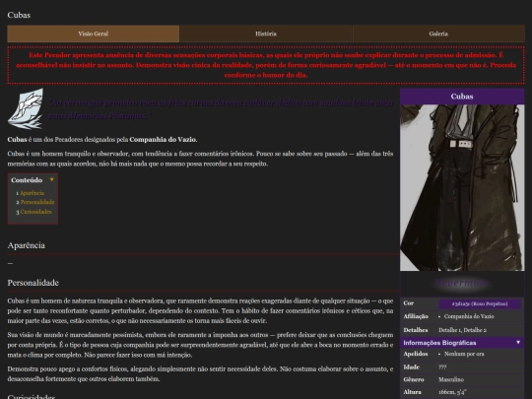This screenshot has height=399, width=532.
Task: Click the Nevermore logo under portrait
Action: click(462, 284)
